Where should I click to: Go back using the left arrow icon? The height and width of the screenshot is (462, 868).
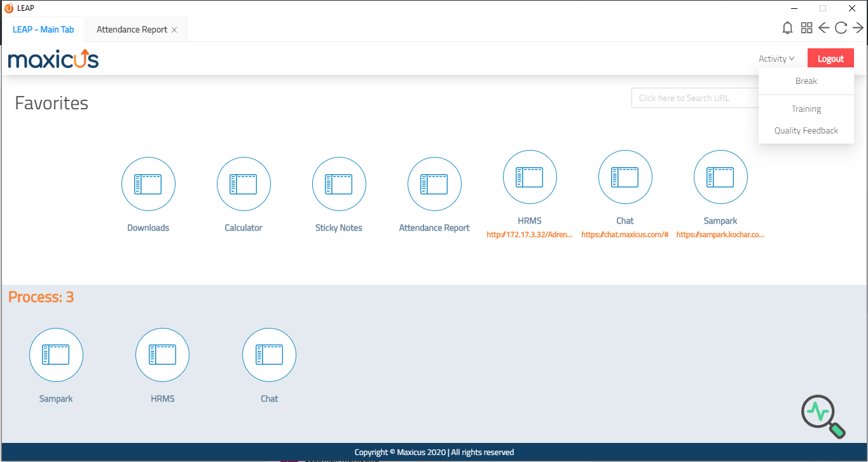pos(823,28)
